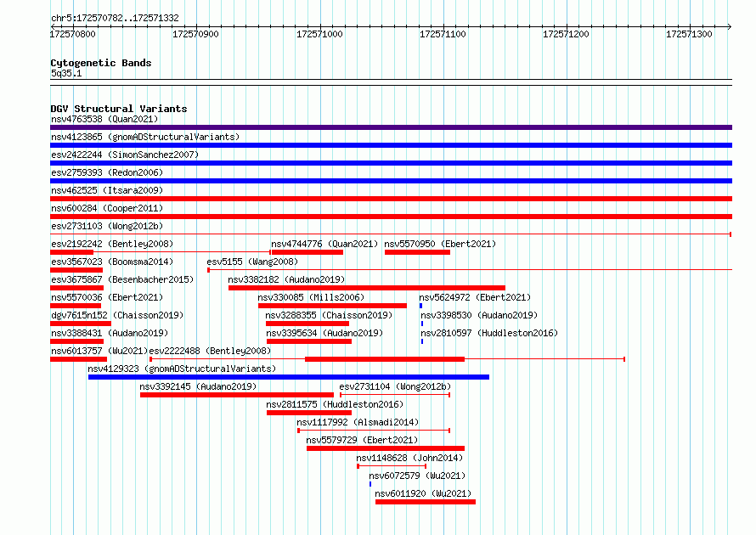Click the nsv4763538 (Quan2021) variant label
The height and width of the screenshot is (535, 756).
(x=104, y=119)
